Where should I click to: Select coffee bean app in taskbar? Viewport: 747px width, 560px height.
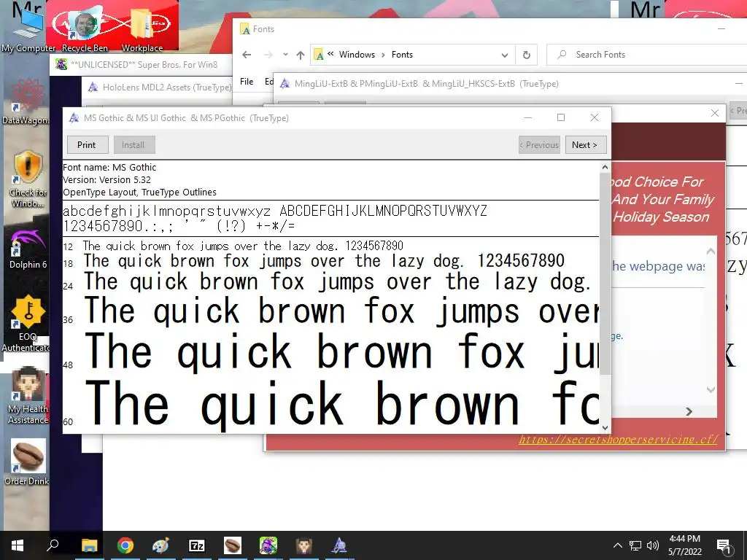coord(233,545)
